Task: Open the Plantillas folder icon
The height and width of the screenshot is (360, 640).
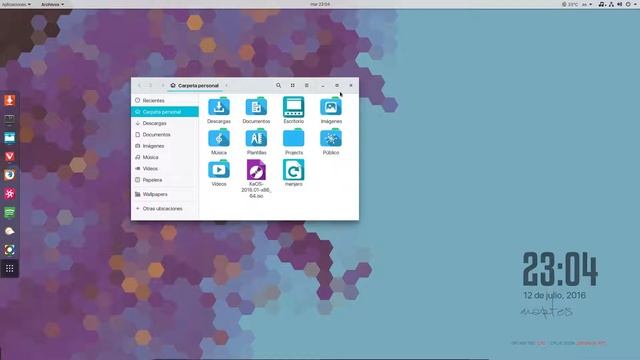Action: 256,138
